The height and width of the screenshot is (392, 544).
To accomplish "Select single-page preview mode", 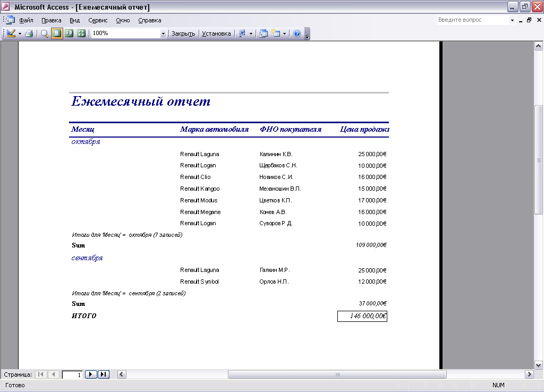I will [57, 33].
